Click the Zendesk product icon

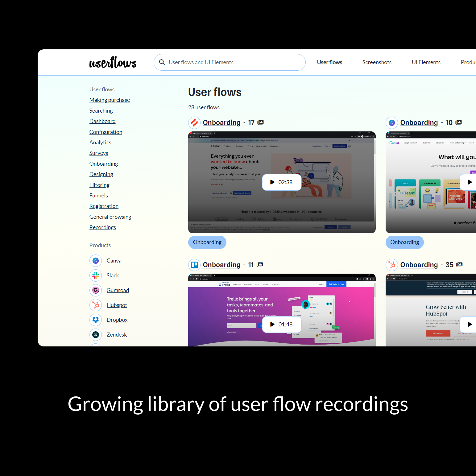click(96, 335)
